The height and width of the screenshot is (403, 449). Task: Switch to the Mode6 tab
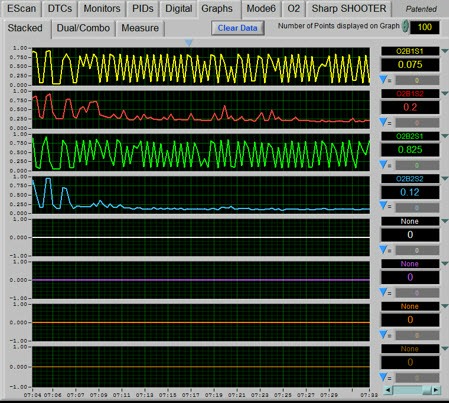[x=261, y=9]
